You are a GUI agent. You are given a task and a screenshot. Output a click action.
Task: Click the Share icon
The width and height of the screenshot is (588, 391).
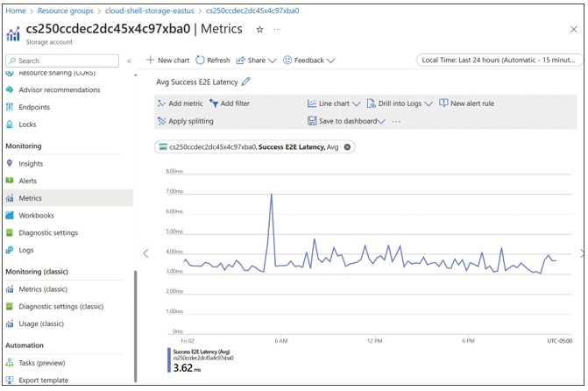[240, 60]
